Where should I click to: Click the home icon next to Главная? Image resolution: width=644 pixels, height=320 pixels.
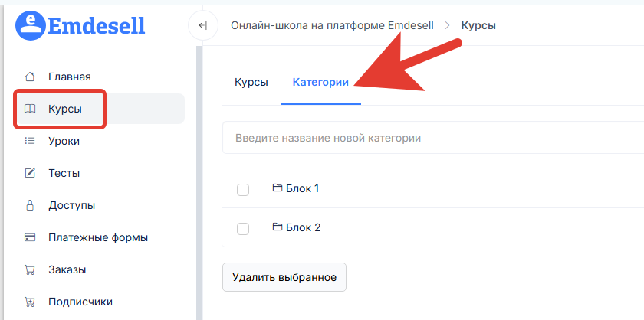tap(30, 77)
